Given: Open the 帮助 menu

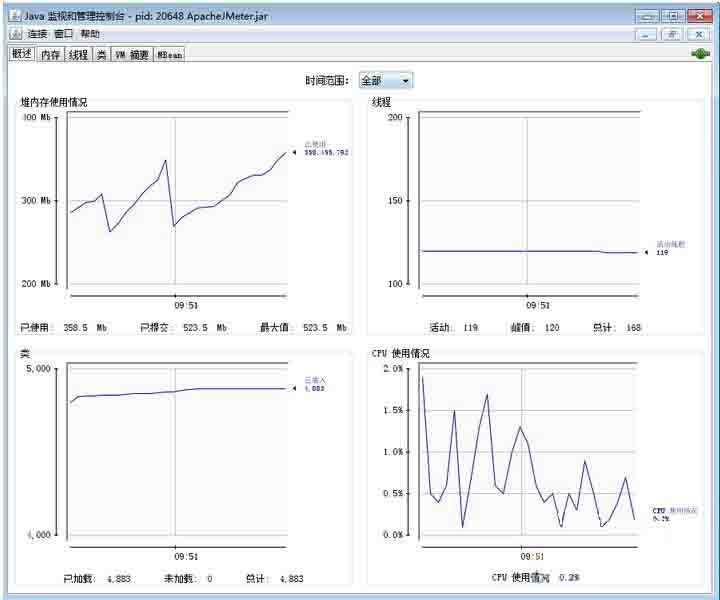Looking at the screenshot, I should point(90,34).
